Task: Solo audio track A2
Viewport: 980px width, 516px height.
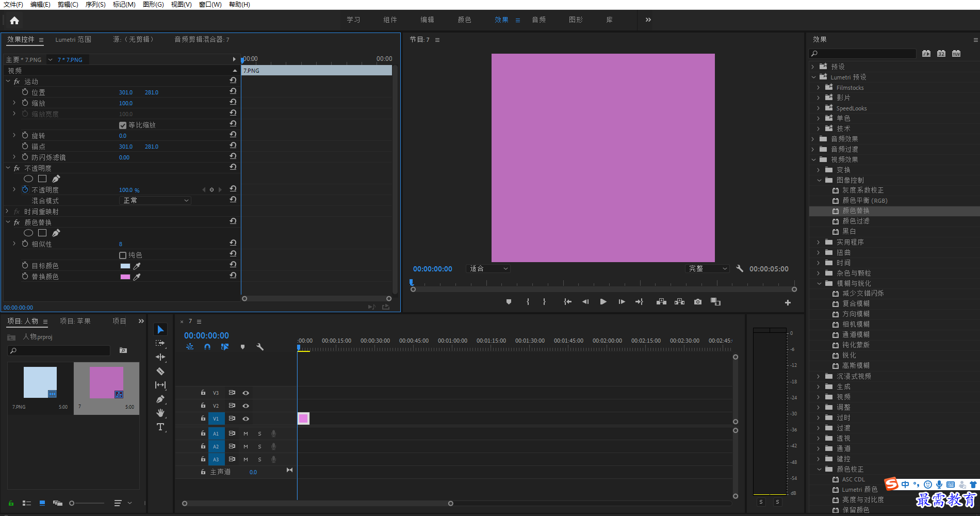Action: tap(259, 446)
